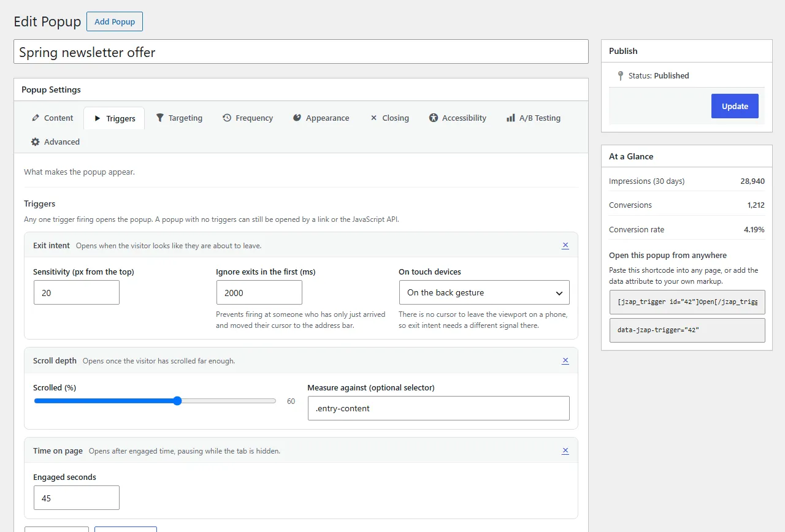Edit the popup title field
Screen dimensions: 785x532
(301, 52)
